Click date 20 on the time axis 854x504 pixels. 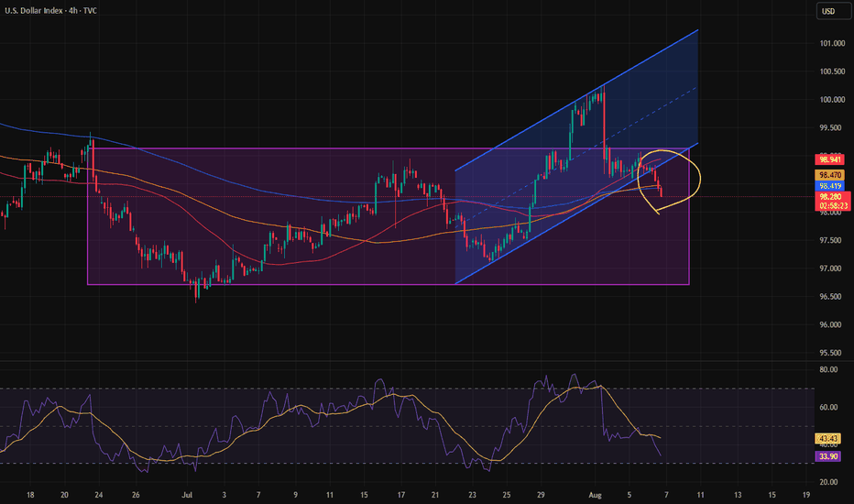[64, 495]
